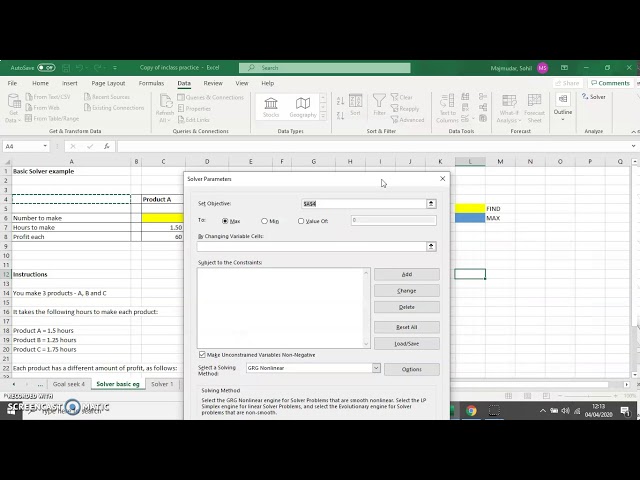This screenshot has height=480, width=640.
Task: Show hidden system tray icons
Action: [x=542, y=411]
